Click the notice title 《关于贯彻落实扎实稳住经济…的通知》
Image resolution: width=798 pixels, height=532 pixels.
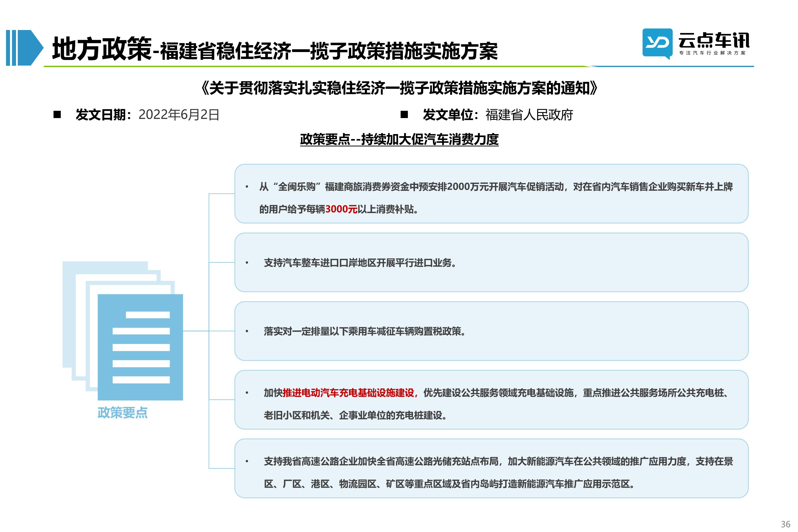399,88
